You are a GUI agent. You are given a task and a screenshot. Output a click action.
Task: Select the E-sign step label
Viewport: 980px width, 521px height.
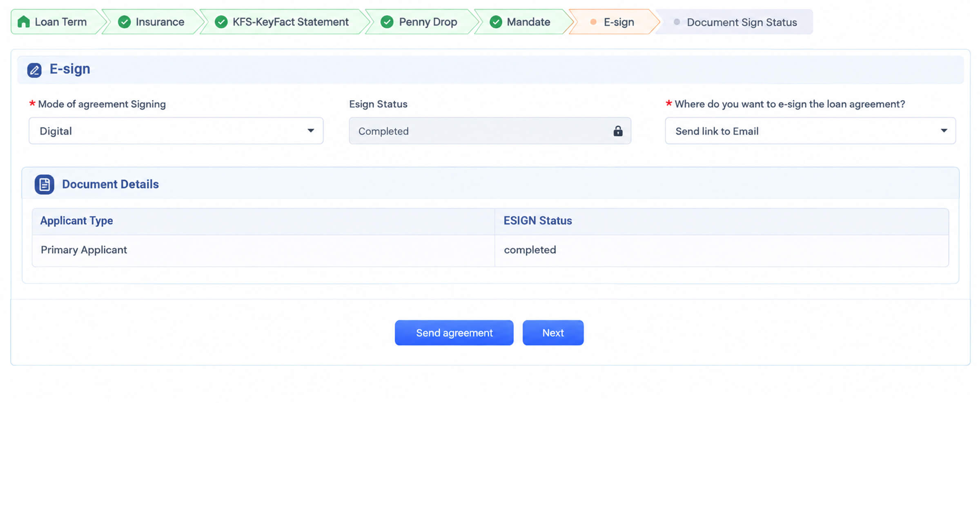[x=619, y=22]
